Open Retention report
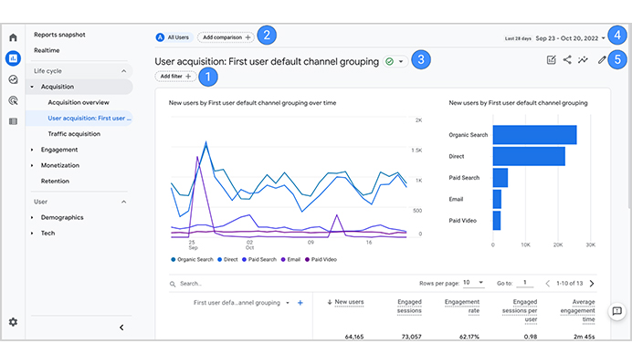The width and height of the screenshot is (632, 364). (x=55, y=181)
